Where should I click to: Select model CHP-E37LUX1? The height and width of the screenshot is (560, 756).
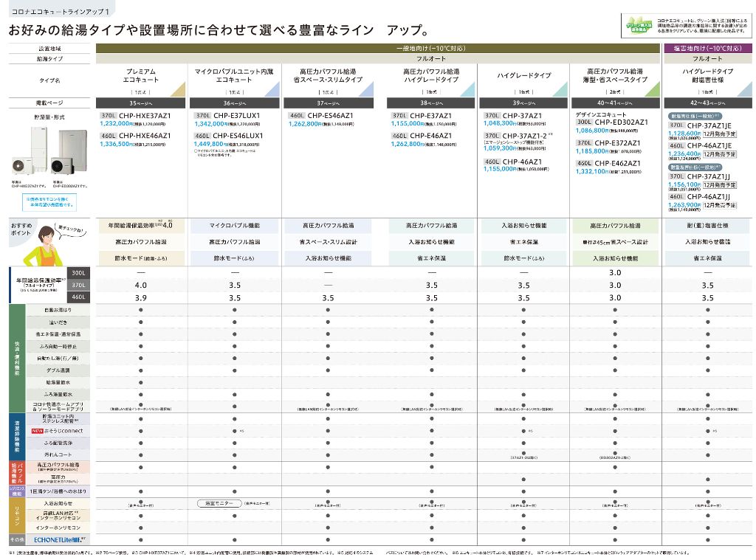(x=236, y=116)
